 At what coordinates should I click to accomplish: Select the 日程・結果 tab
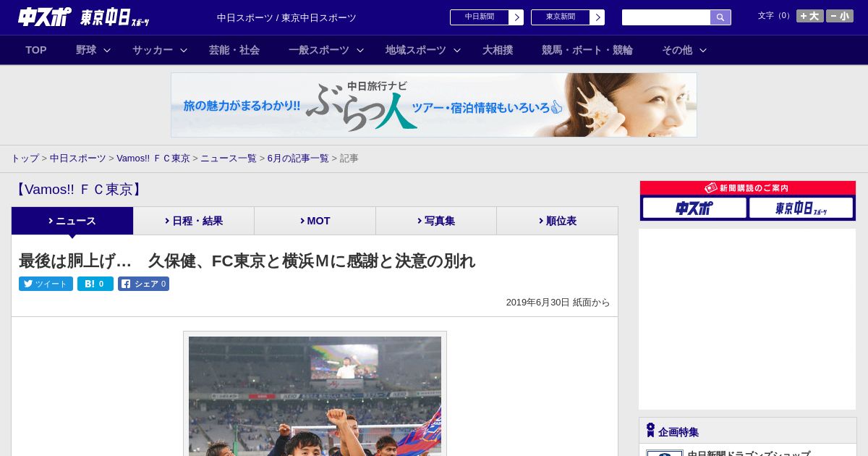pyautogui.click(x=194, y=221)
